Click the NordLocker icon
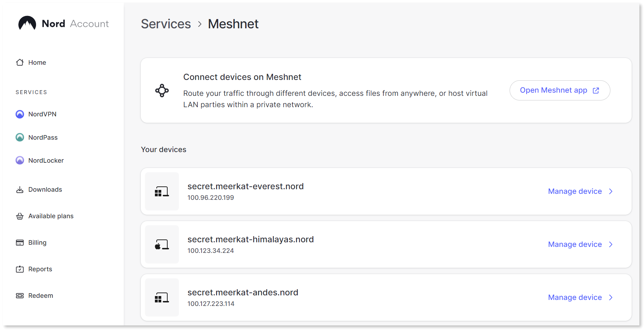This screenshot has height=330, width=644. click(20, 160)
